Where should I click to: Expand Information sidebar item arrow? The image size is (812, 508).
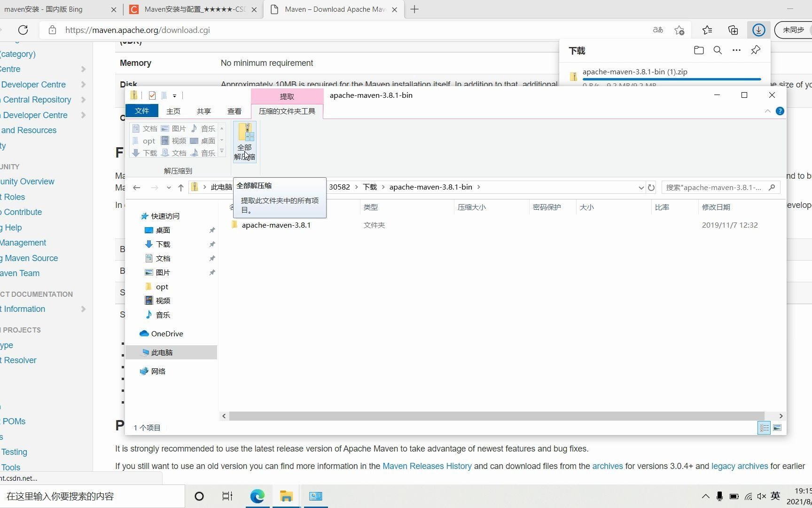tap(83, 309)
